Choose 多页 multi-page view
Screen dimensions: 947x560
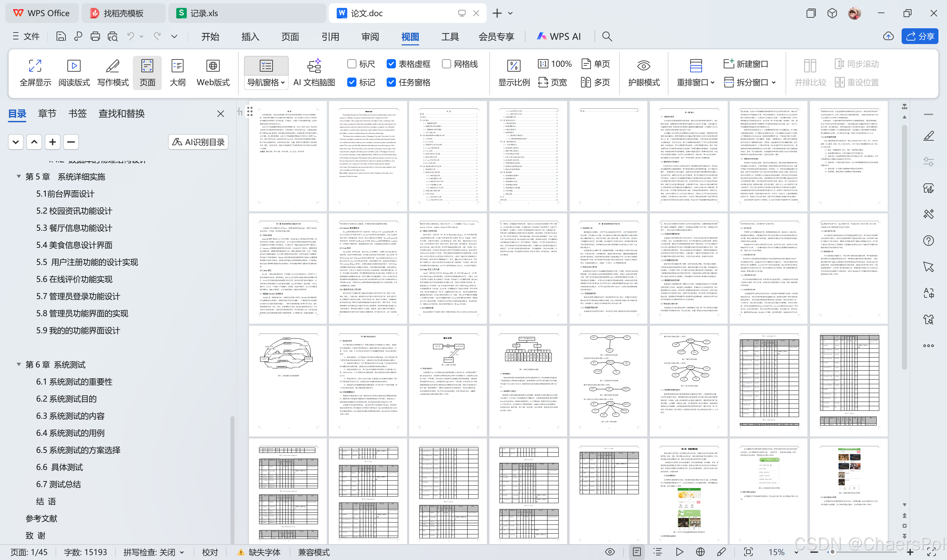point(596,82)
